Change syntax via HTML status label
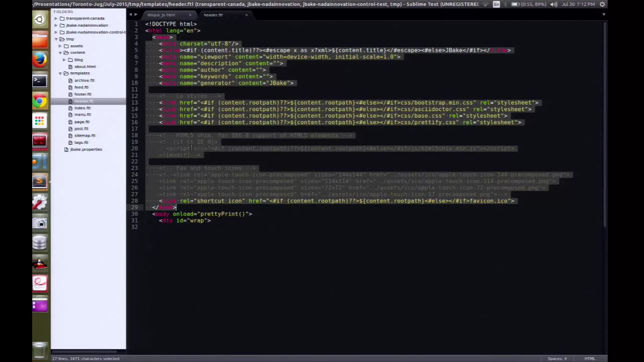Image resolution: width=644 pixels, height=362 pixels. click(590, 358)
